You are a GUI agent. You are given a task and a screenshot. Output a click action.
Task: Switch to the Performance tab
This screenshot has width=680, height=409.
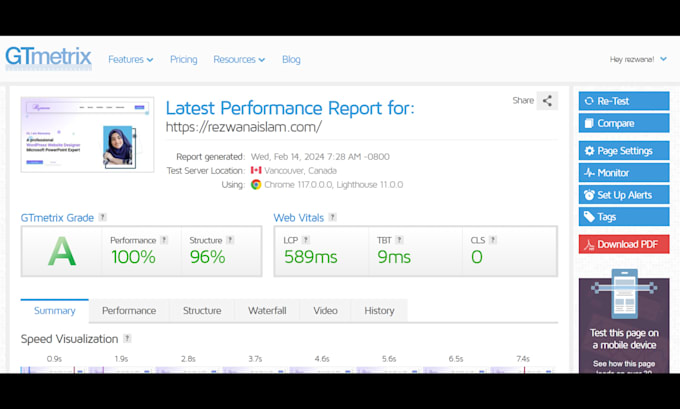pos(129,311)
